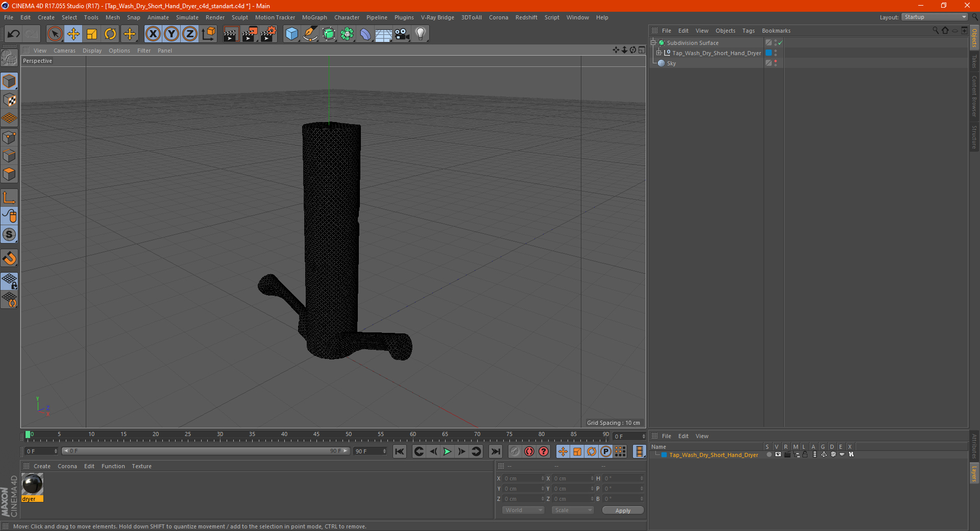
Task: Click the timeline preview range slider
Action: point(206,451)
